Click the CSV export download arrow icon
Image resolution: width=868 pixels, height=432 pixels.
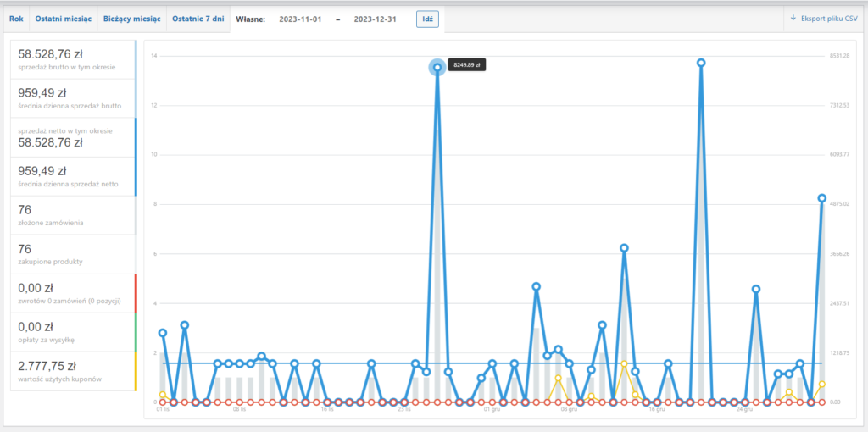[793, 18]
